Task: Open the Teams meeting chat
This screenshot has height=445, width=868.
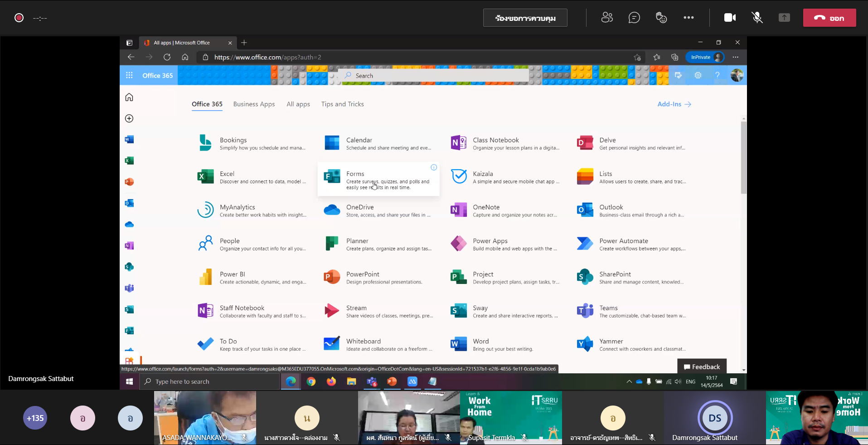Action: (x=634, y=18)
